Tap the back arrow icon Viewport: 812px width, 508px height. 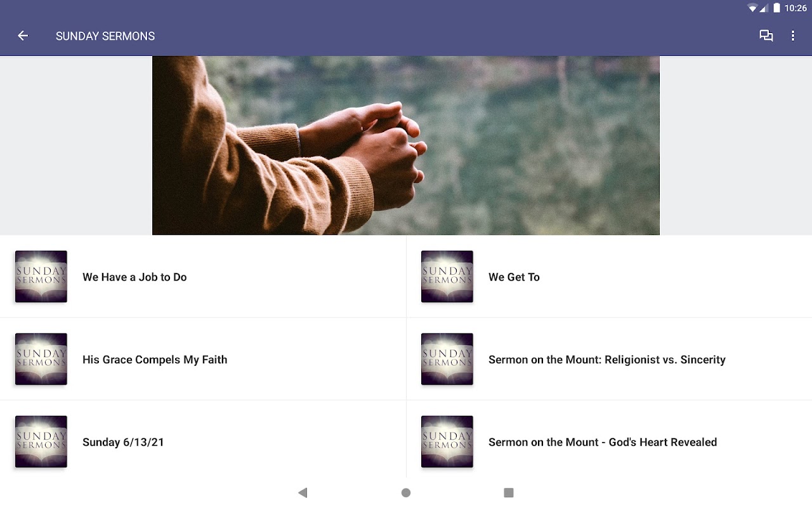tap(23, 36)
